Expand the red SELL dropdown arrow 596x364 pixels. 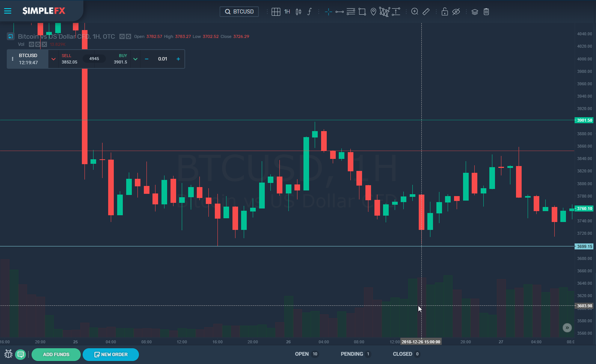53,59
